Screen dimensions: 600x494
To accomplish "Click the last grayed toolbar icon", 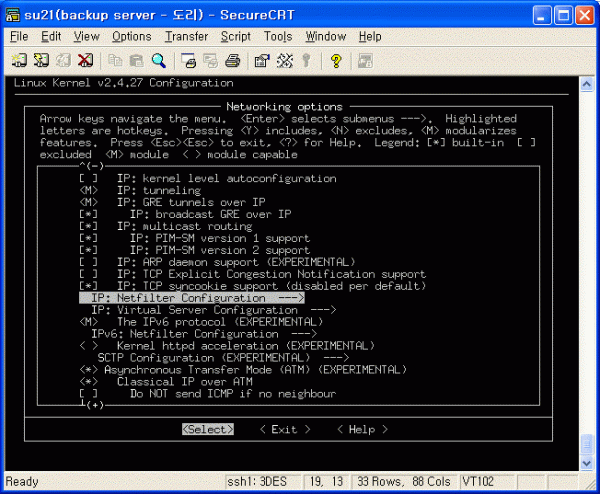I will (x=365, y=60).
